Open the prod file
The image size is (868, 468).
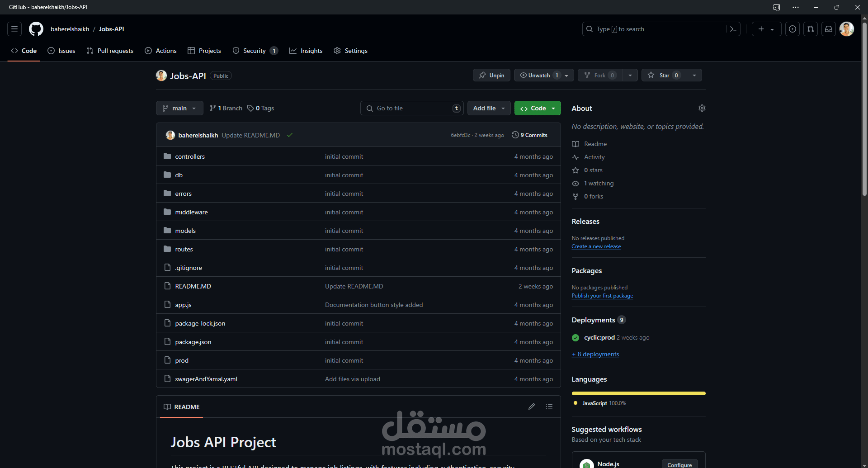pos(182,360)
